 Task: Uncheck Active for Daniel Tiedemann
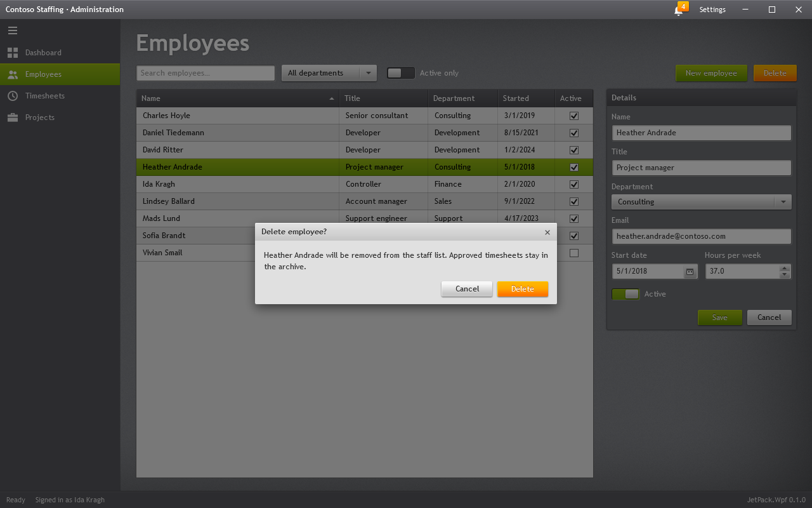coord(574,133)
